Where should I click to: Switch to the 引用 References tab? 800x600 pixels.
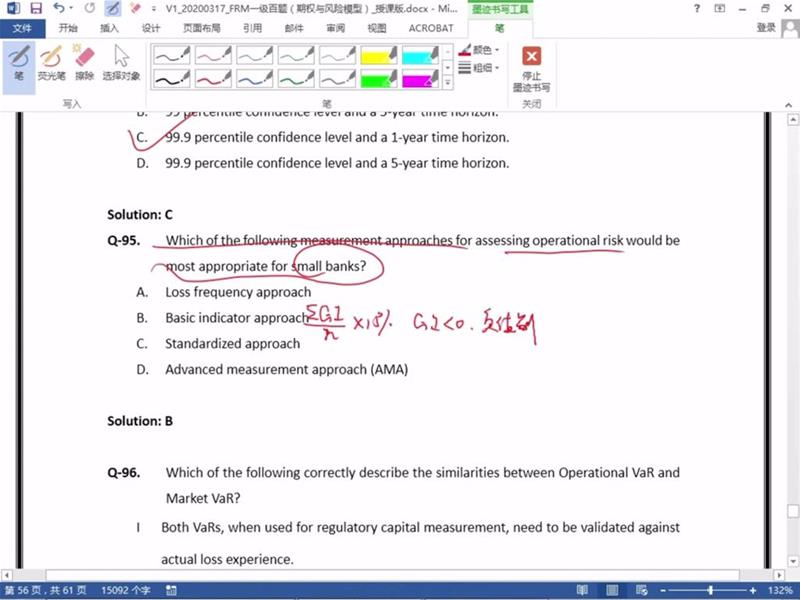click(x=253, y=28)
